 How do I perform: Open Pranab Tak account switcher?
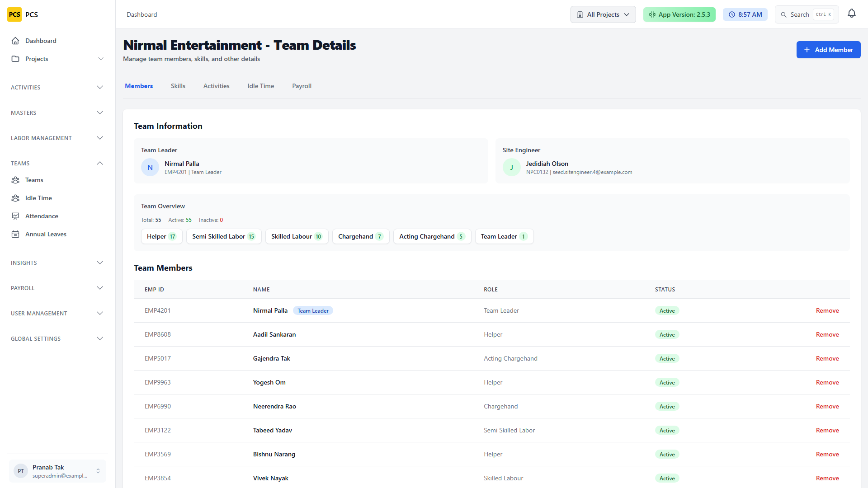57,471
